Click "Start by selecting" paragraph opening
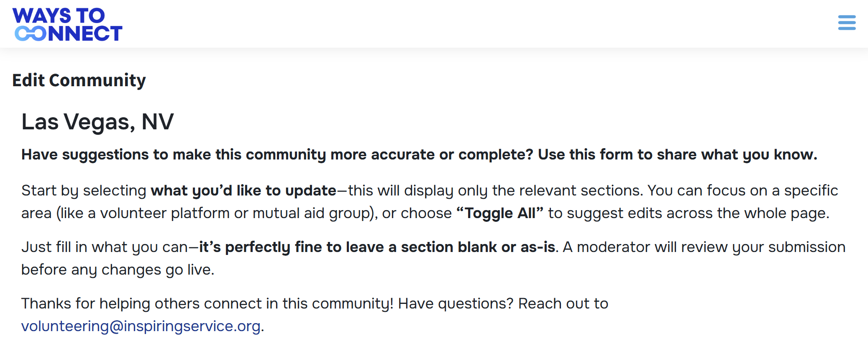 click(x=84, y=191)
